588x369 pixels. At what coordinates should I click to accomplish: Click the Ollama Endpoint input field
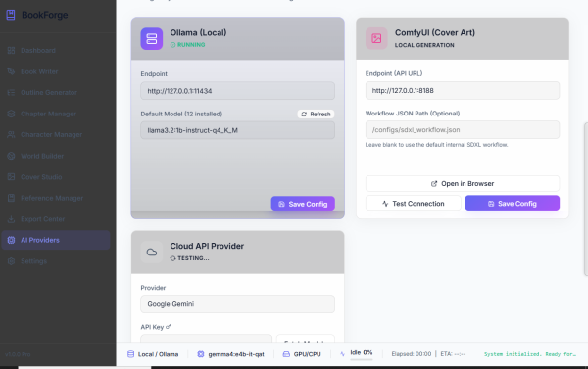[238, 91]
